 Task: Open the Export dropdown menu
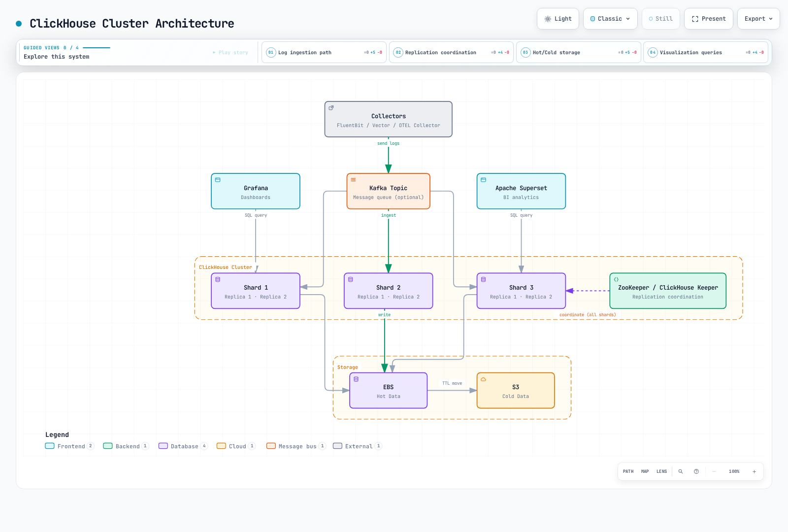pos(758,19)
